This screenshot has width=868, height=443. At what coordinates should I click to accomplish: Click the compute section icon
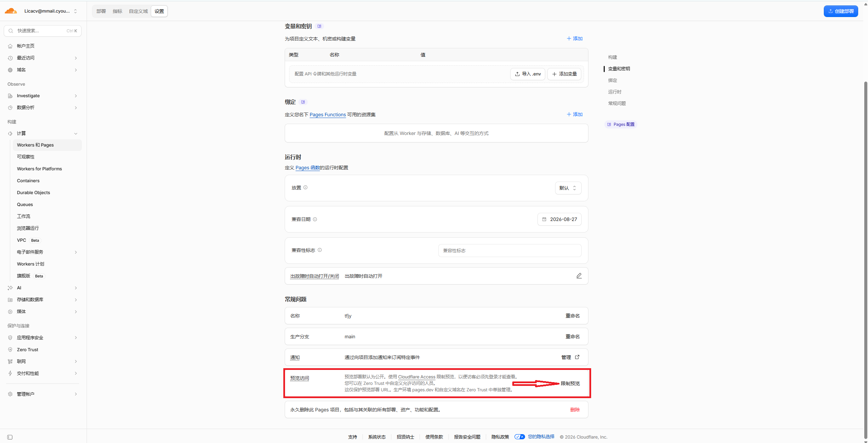(x=10, y=134)
